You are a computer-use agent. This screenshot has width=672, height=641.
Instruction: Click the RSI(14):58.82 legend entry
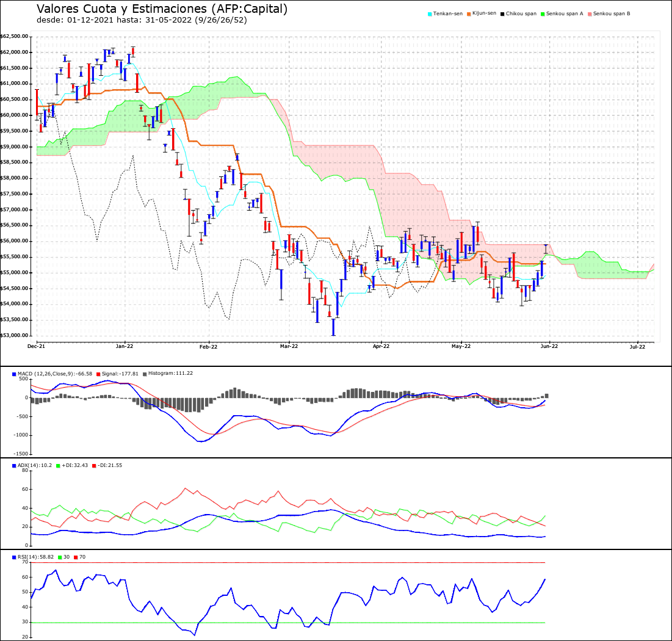coord(35,557)
